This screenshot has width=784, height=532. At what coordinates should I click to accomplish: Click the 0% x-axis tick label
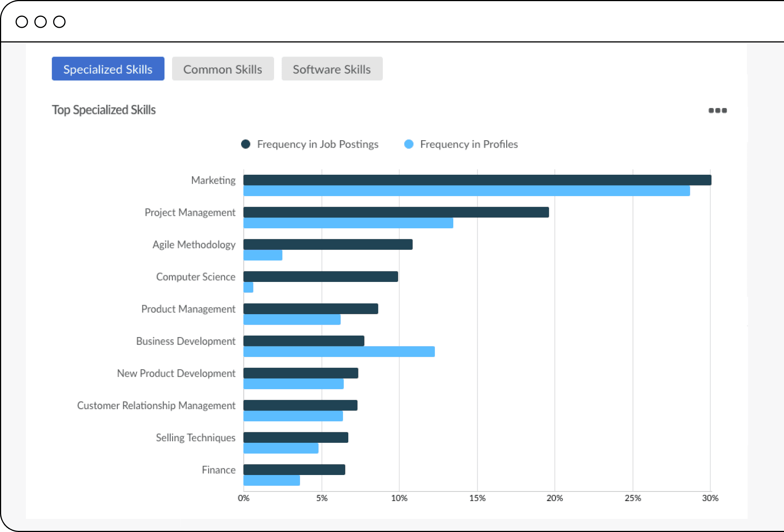pos(244,498)
